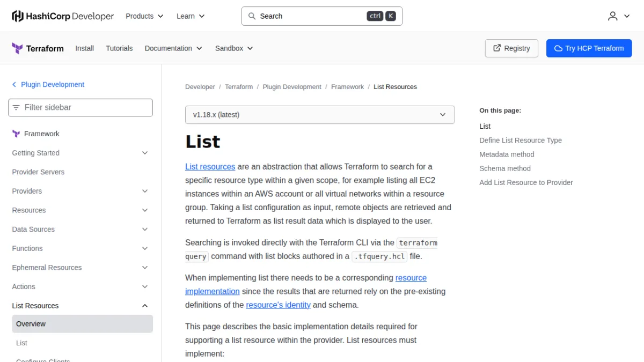Viewport: 644px width, 362px height.
Task: Jump to Define List Resource Type
Action: coord(521,141)
